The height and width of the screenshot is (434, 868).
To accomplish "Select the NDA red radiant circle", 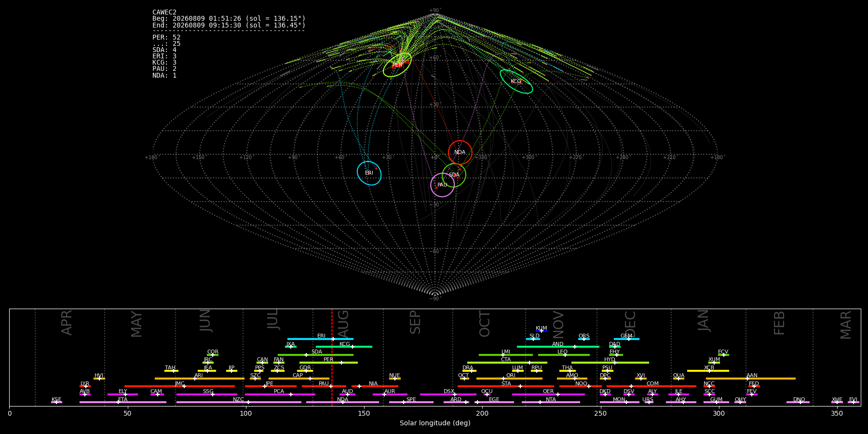I will click(x=460, y=152).
